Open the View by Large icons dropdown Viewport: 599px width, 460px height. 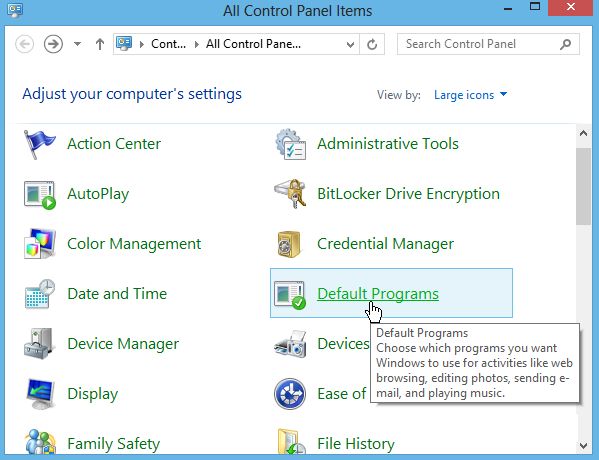coord(470,95)
